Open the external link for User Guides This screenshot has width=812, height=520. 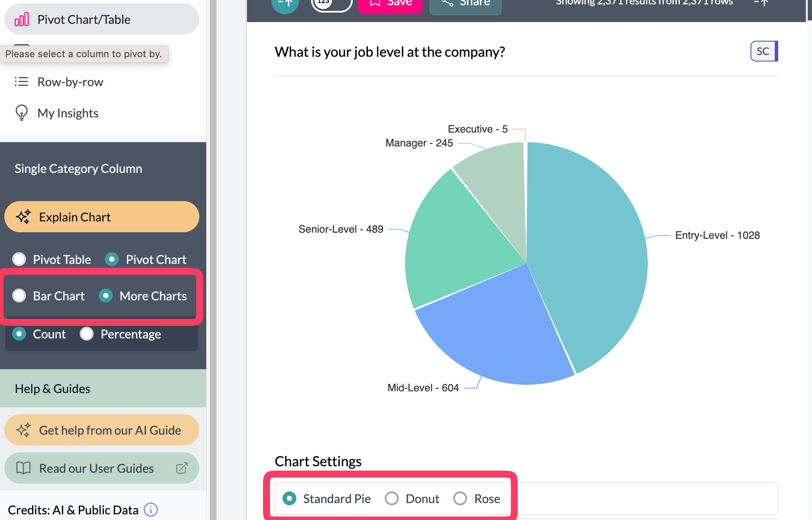coord(182,468)
